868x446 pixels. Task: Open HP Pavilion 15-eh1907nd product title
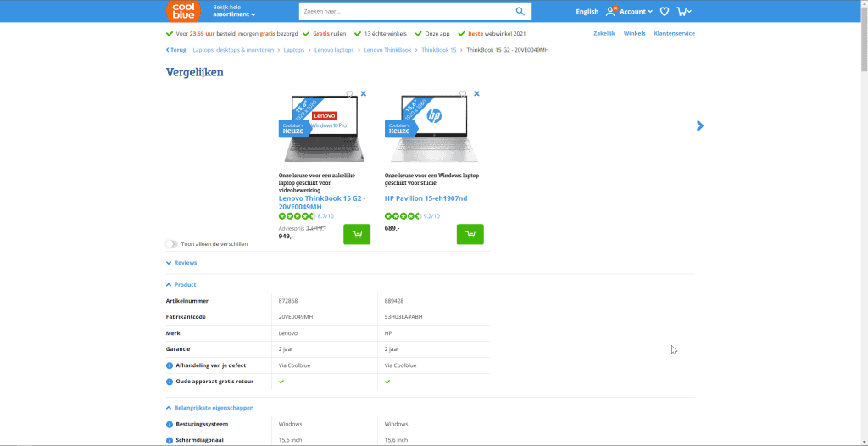coord(426,198)
